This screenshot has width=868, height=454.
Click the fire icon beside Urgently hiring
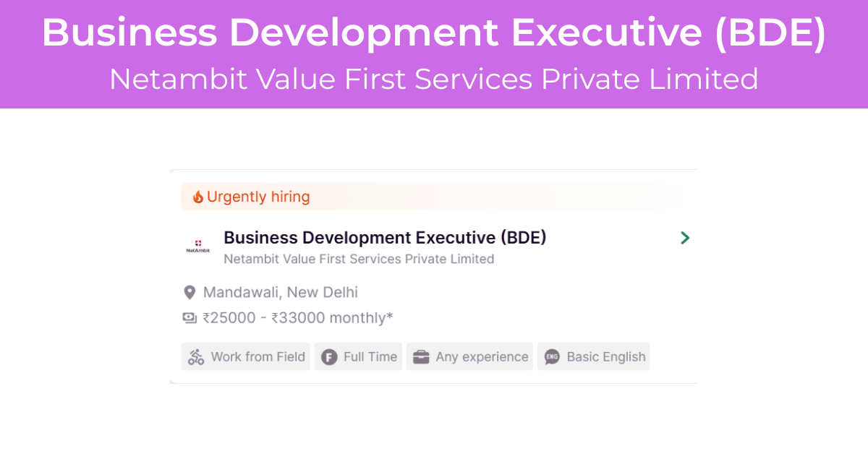197,197
